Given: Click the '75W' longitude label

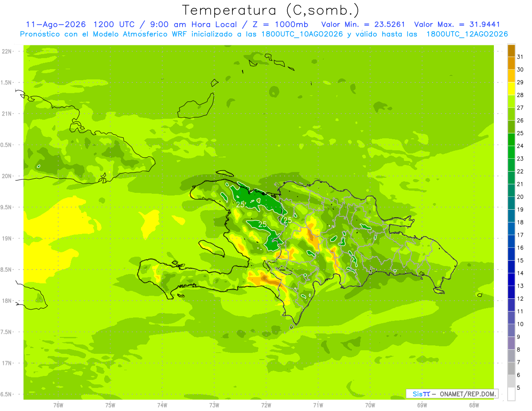Looking at the screenshot, I should pyautogui.click(x=110, y=405).
